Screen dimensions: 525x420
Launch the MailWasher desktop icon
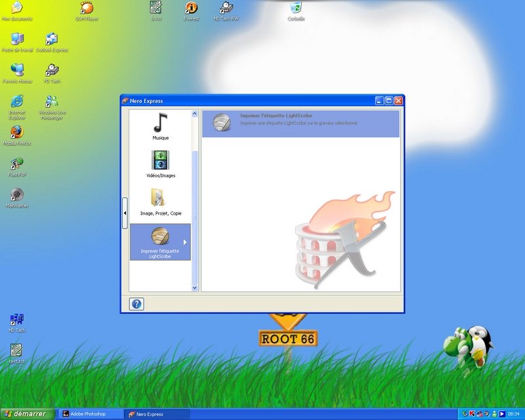[17, 195]
